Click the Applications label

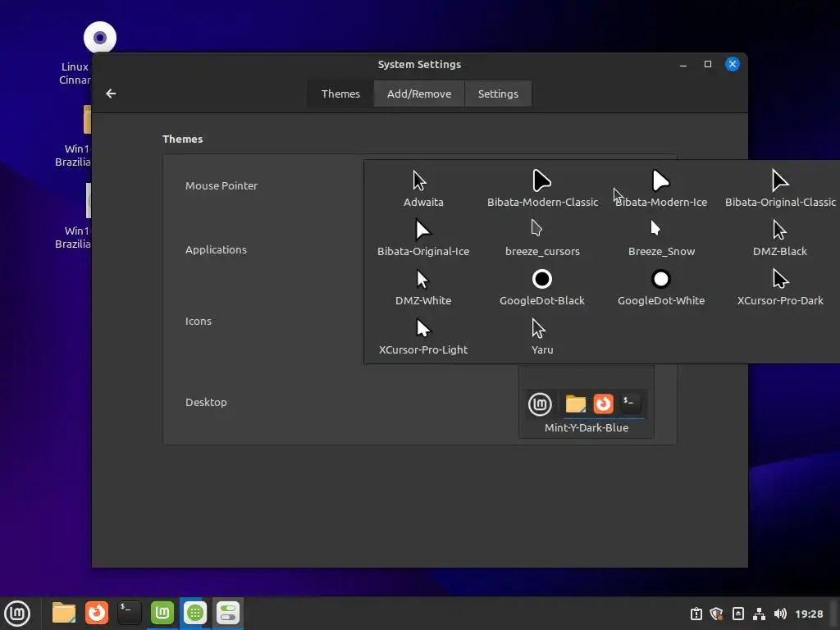216,249
